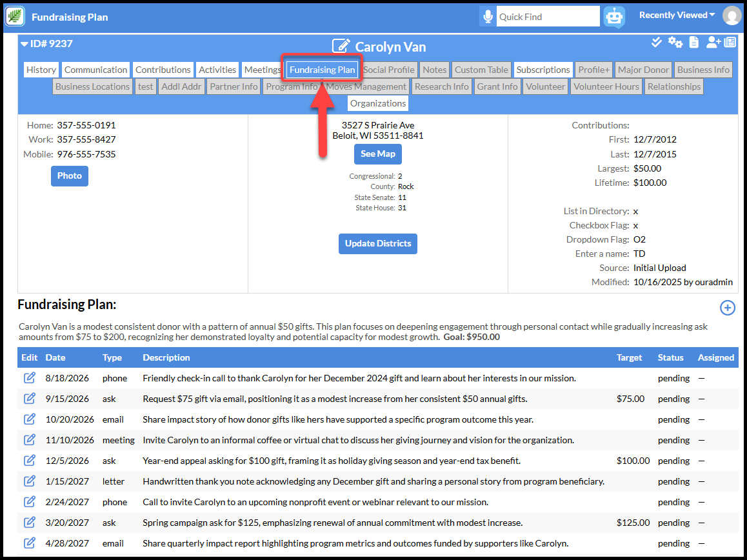Select the Major Donor tab
The width and height of the screenshot is (747, 560).
point(643,70)
